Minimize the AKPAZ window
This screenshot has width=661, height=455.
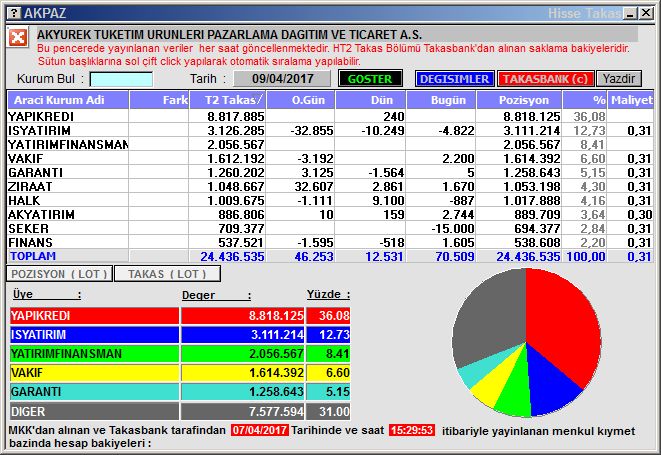631,13
